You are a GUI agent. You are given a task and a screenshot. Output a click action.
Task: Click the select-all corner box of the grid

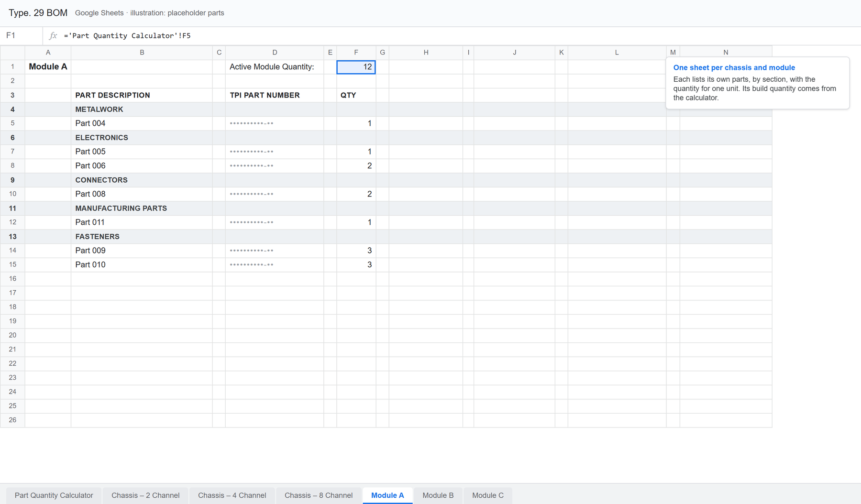(x=12, y=53)
